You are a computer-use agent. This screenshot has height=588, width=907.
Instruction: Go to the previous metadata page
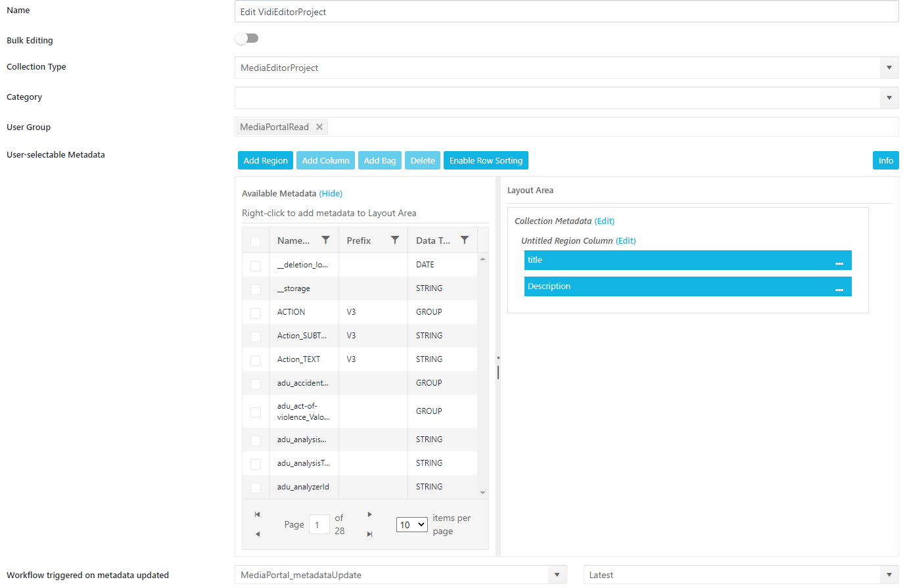point(256,533)
